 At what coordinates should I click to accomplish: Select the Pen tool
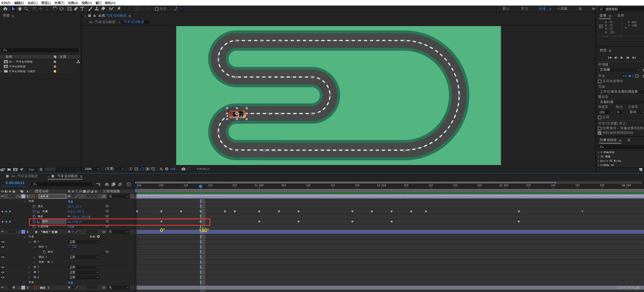(x=76, y=9)
